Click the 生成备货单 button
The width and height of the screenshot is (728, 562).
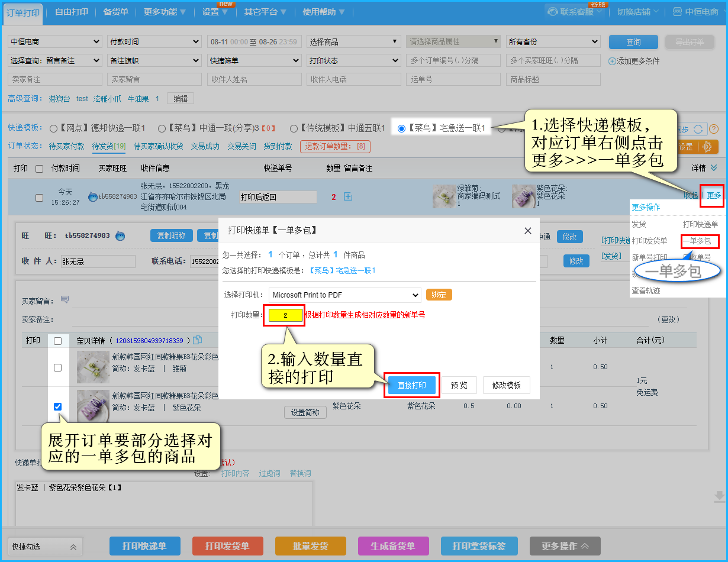coord(393,546)
